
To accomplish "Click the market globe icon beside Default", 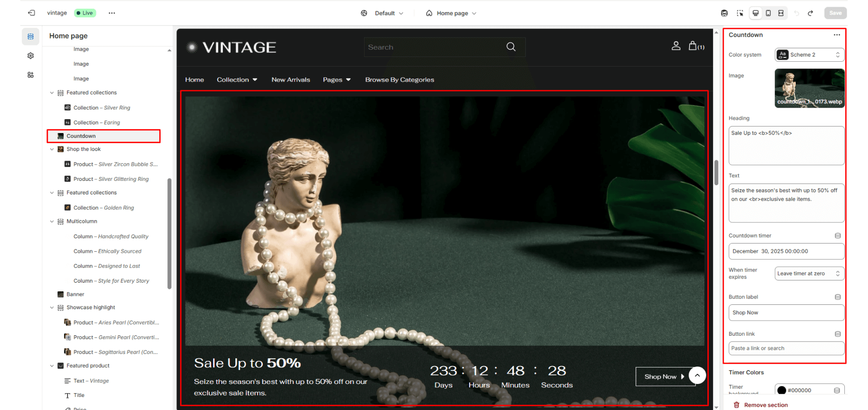I will coord(364,13).
